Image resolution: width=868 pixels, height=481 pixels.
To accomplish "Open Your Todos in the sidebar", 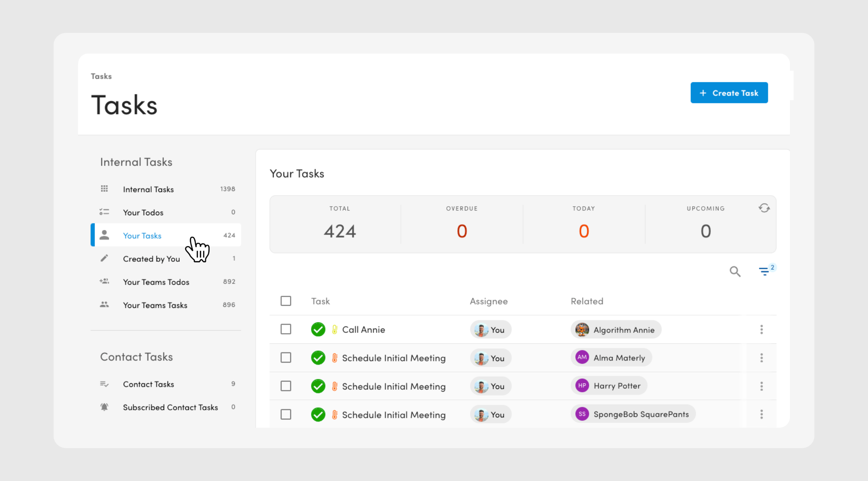I will click(x=143, y=212).
